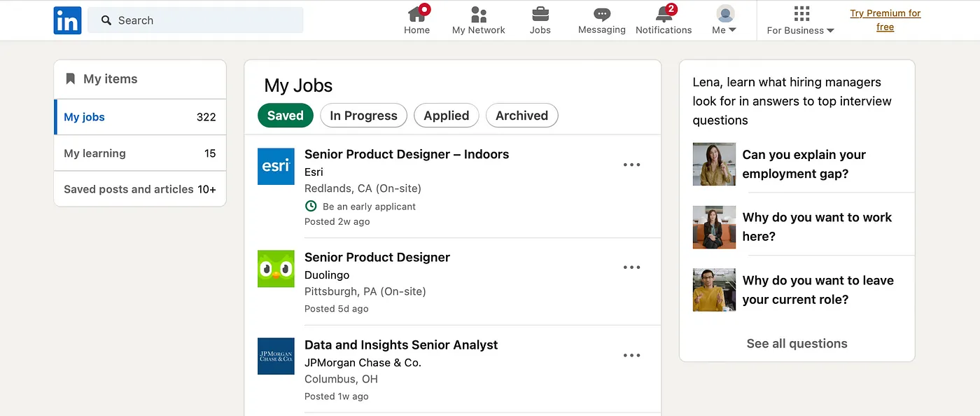
Task: Click See all questions link
Action: click(x=797, y=343)
